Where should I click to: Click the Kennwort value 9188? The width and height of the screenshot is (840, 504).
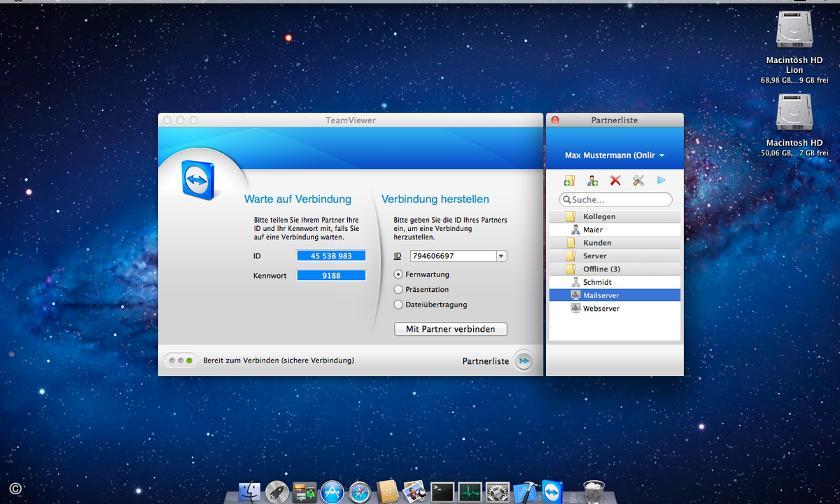point(331,276)
